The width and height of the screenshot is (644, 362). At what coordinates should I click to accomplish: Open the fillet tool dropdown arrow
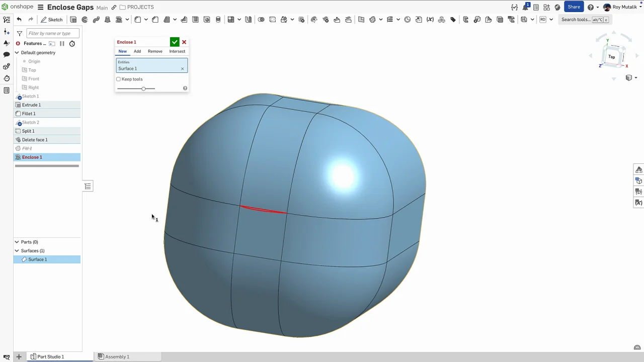tap(146, 20)
